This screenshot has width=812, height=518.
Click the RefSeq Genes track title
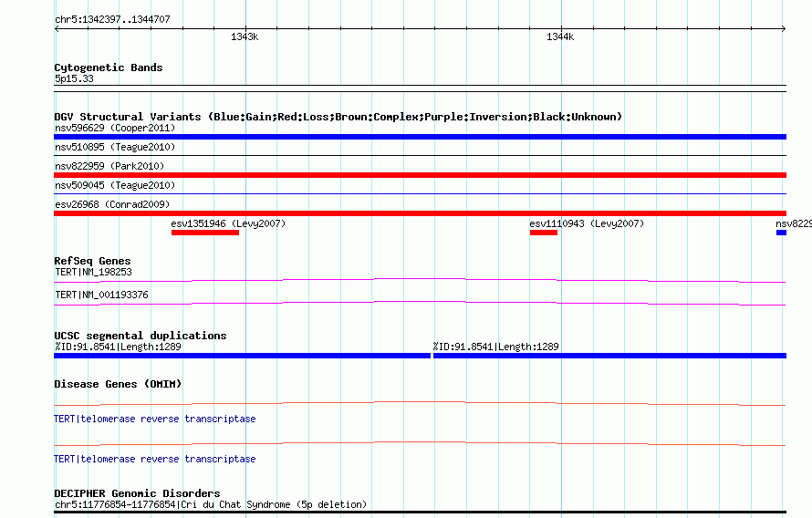pyautogui.click(x=92, y=261)
